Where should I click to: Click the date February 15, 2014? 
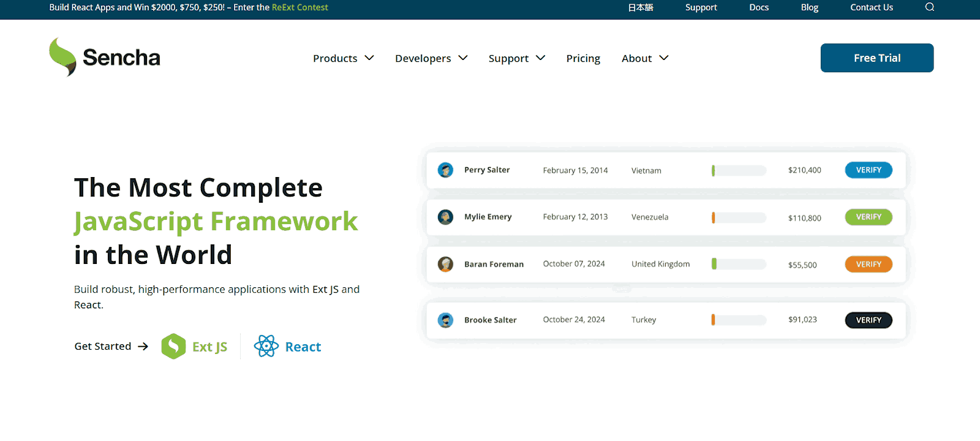(x=575, y=170)
